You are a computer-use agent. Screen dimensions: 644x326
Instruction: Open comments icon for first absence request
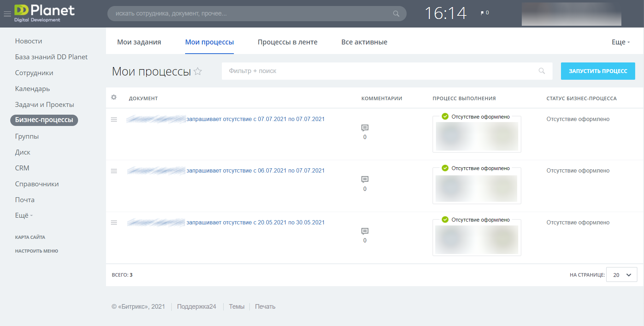pos(365,128)
